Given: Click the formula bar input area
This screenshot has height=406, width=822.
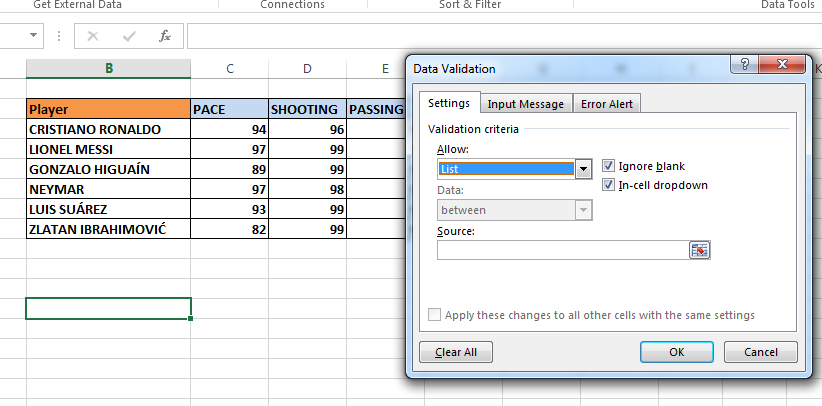Looking at the screenshot, I should coord(504,36).
